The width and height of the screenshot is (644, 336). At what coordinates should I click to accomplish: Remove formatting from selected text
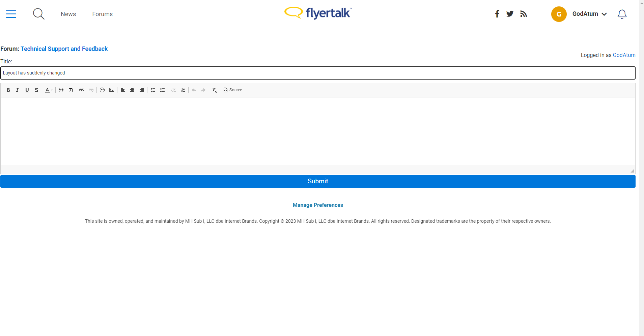[215, 90]
